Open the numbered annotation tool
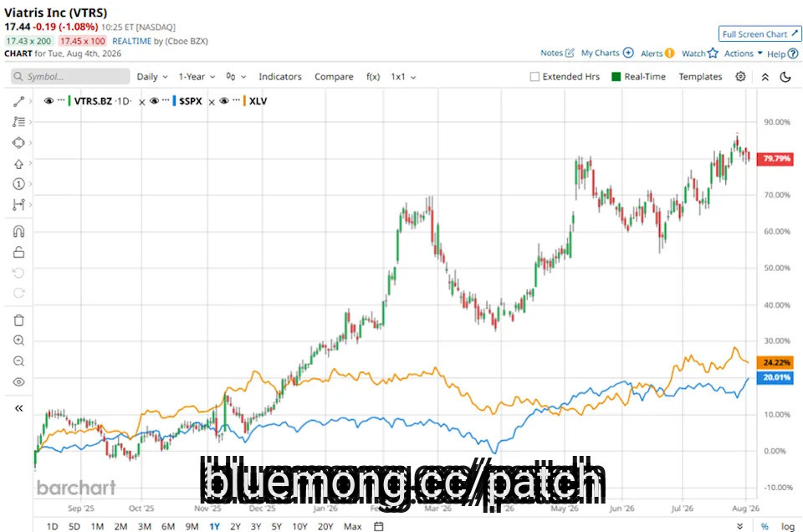Screen dimensions: 803x532 [x=18, y=184]
